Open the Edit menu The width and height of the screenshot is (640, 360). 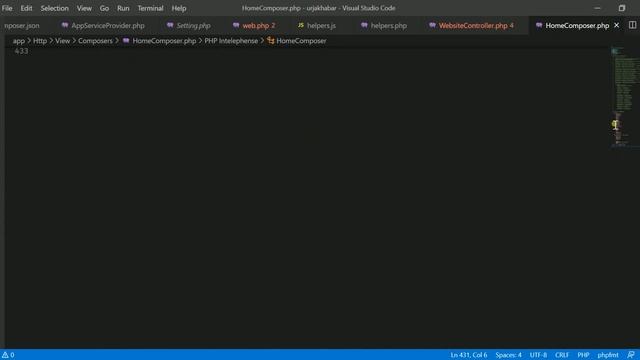tap(26, 8)
